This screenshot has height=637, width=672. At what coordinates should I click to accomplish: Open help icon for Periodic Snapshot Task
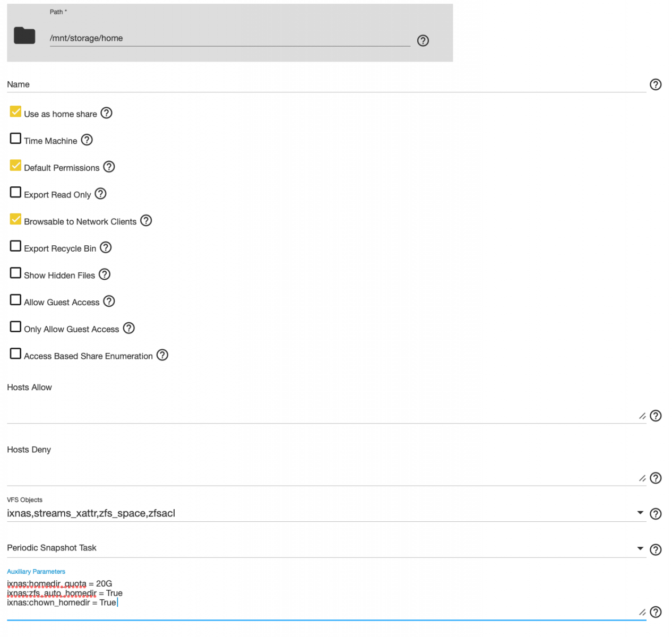click(x=656, y=549)
